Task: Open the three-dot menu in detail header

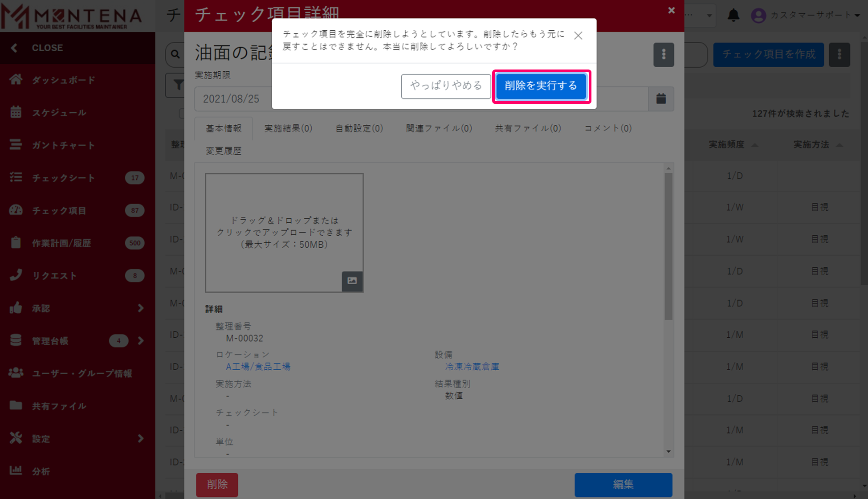Action: tap(663, 55)
